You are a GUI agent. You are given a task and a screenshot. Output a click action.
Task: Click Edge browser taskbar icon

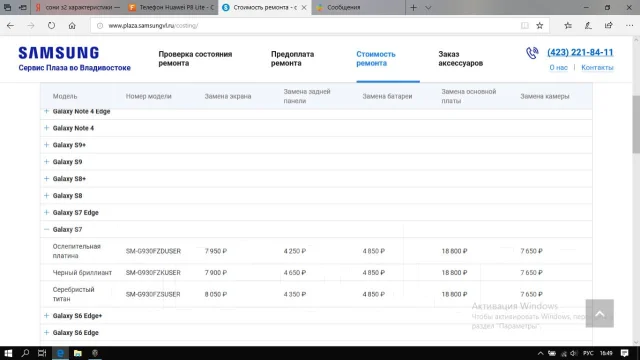coord(60,353)
